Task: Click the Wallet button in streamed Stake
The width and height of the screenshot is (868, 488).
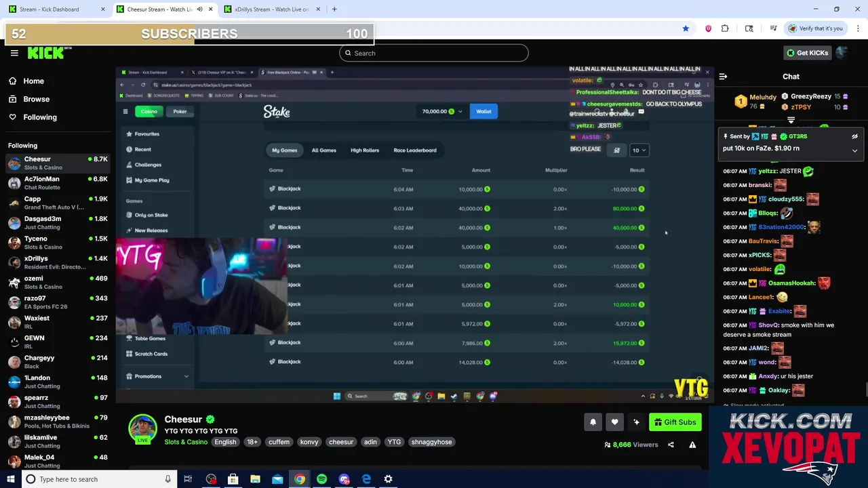Action: [x=484, y=111]
